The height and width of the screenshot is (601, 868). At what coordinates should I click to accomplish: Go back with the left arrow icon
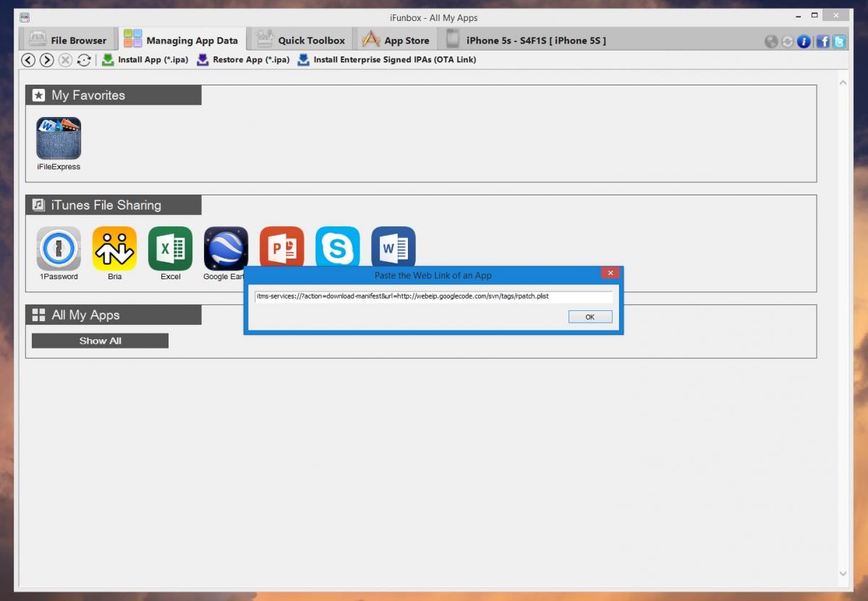point(28,60)
